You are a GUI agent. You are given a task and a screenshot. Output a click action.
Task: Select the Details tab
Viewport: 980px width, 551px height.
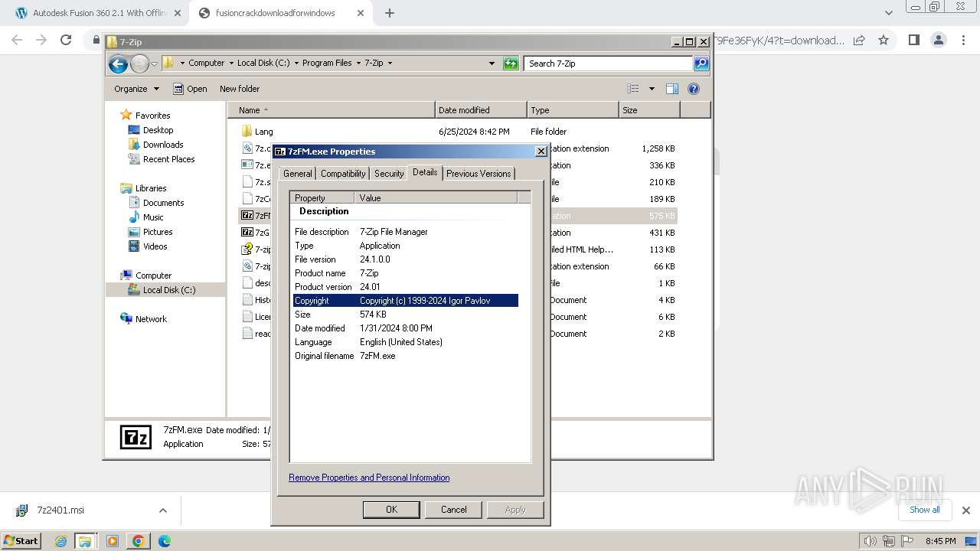click(425, 172)
